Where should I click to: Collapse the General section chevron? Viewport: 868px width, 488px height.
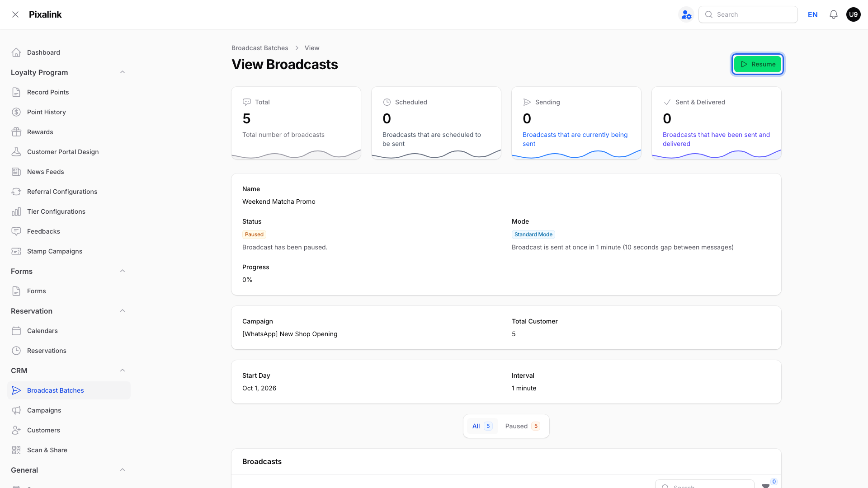pos(123,470)
